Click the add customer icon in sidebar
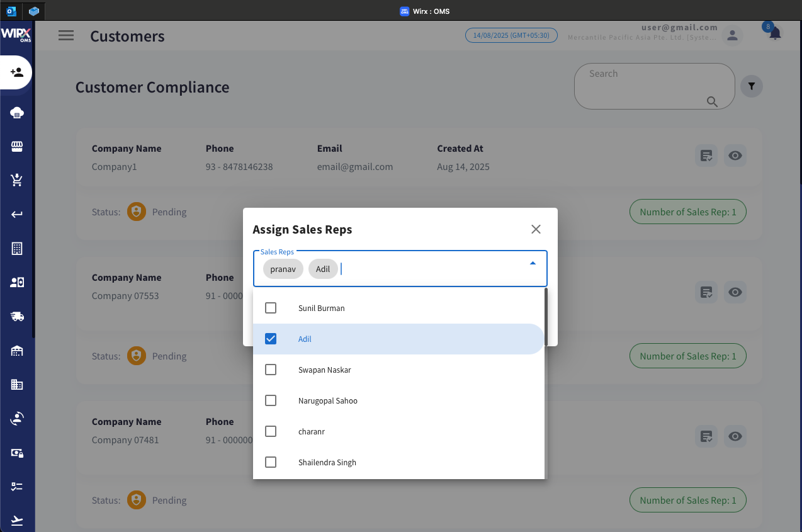 pyautogui.click(x=17, y=72)
